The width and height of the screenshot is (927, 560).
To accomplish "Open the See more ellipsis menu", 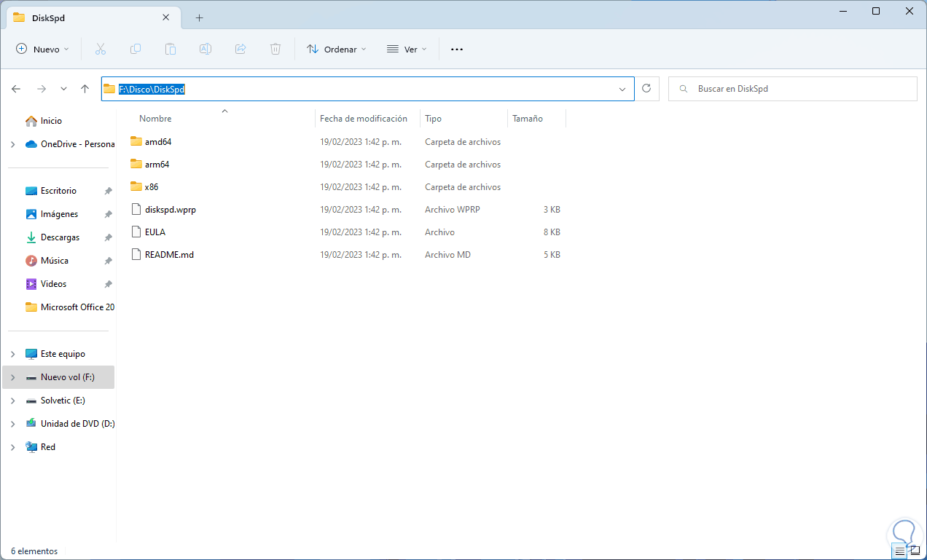I will click(x=457, y=50).
